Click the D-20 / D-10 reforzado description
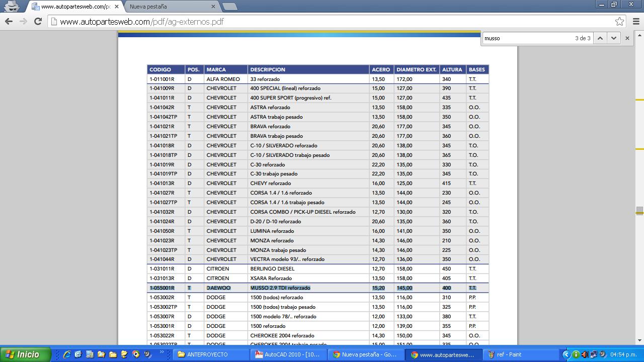The height and width of the screenshot is (362, 644). tap(276, 221)
